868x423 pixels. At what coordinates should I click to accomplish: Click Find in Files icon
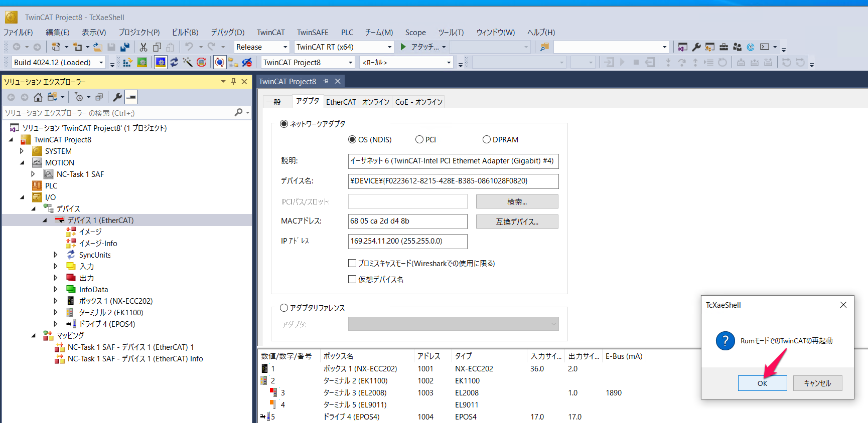click(544, 47)
